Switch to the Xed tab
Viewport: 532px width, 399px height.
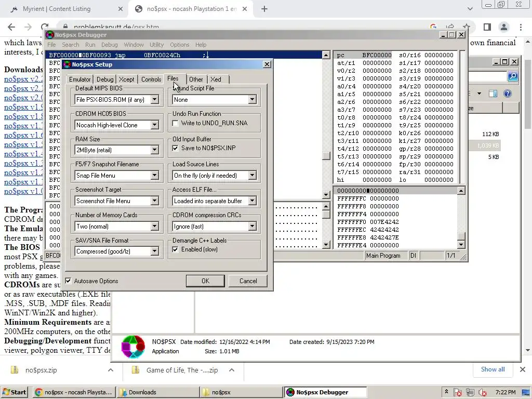pyautogui.click(x=216, y=79)
